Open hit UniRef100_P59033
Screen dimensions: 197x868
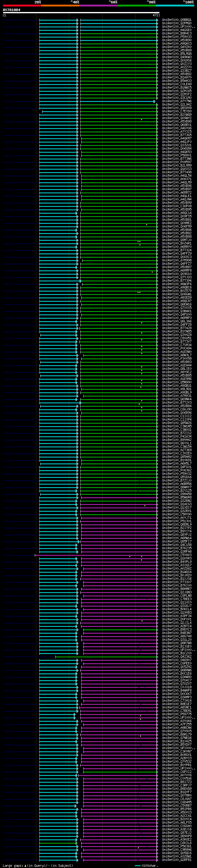177,37
